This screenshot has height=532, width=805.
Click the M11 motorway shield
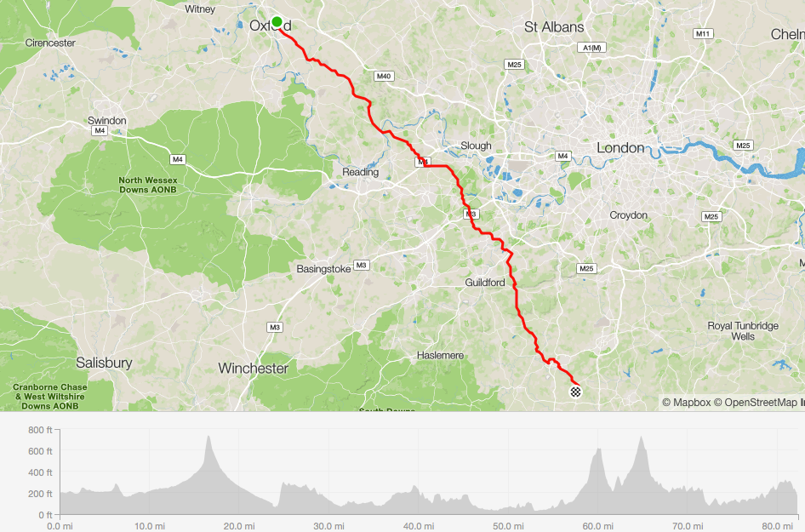(x=703, y=34)
